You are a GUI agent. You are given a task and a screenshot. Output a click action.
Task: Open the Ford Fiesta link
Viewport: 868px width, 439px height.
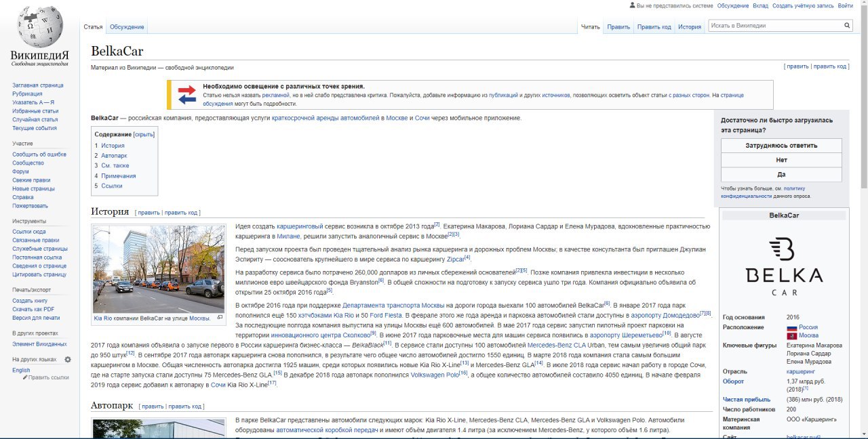point(386,315)
